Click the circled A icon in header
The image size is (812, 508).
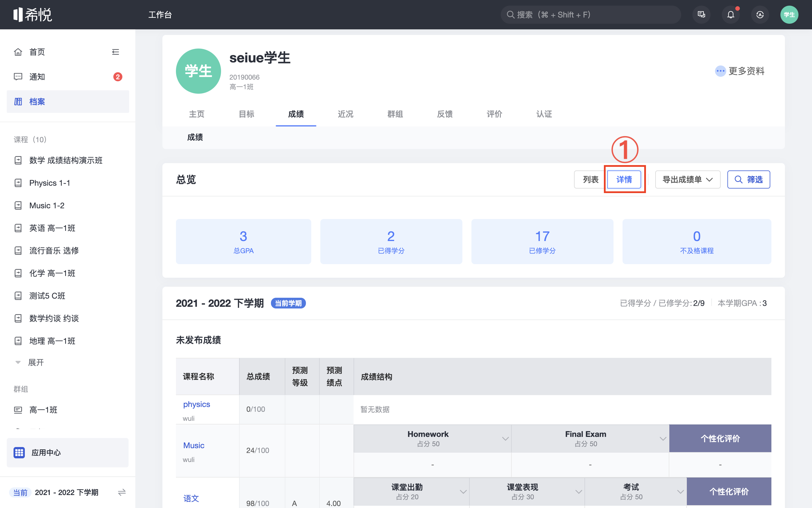tap(760, 14)
